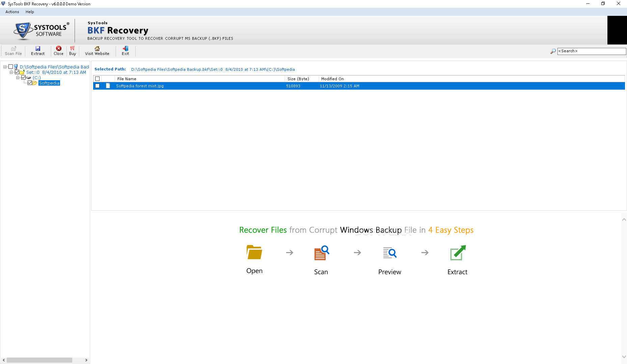627x364 pixels.
Task: Click the red Close toolbar icon
Action: 58,49
